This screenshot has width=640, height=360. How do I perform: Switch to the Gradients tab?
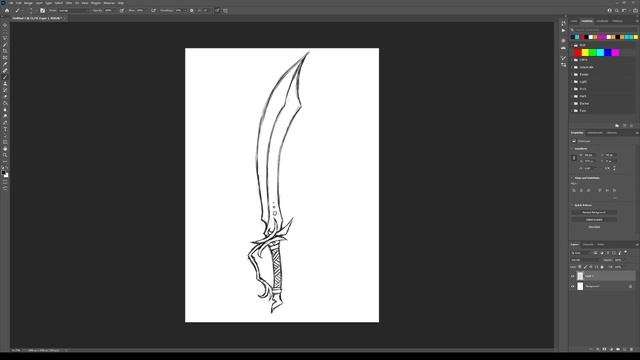pyautogui.click(x=602, y=21)
